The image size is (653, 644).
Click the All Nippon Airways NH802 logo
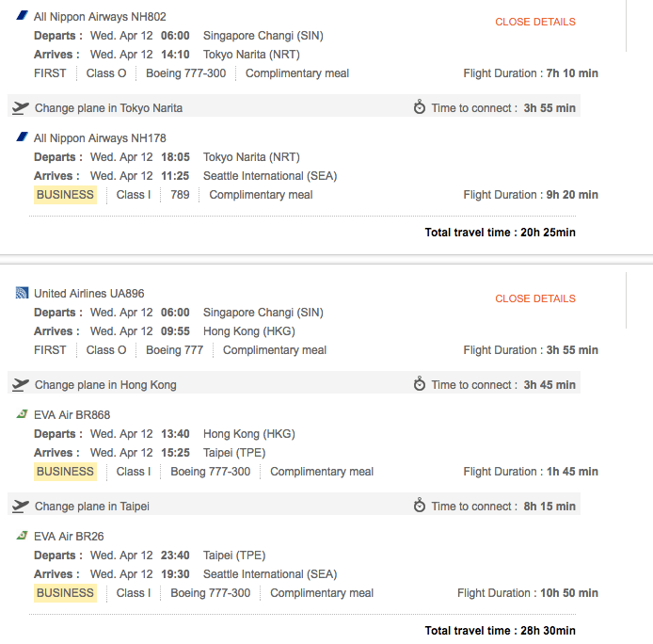coord(22,17)
